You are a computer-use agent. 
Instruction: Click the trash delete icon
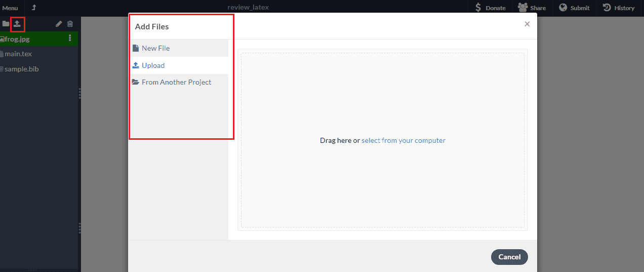pos(70,24)
